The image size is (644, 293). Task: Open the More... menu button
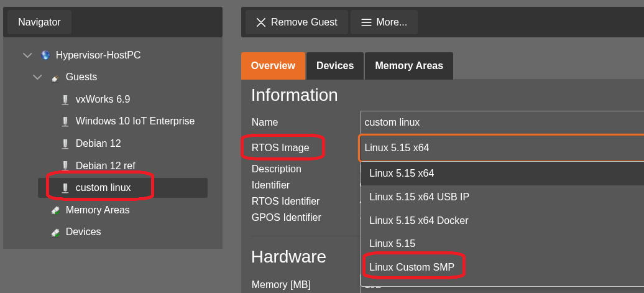pos(384,22)
